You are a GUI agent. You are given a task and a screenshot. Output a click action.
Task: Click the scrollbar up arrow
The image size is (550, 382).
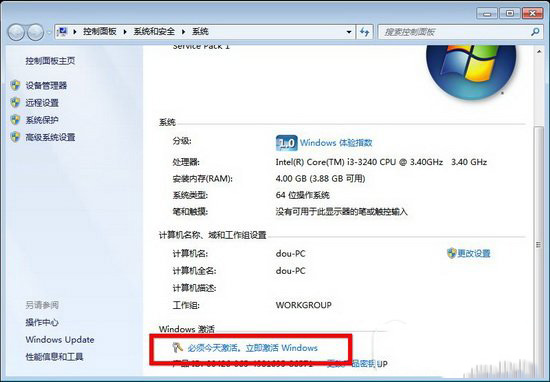(539, 52)
